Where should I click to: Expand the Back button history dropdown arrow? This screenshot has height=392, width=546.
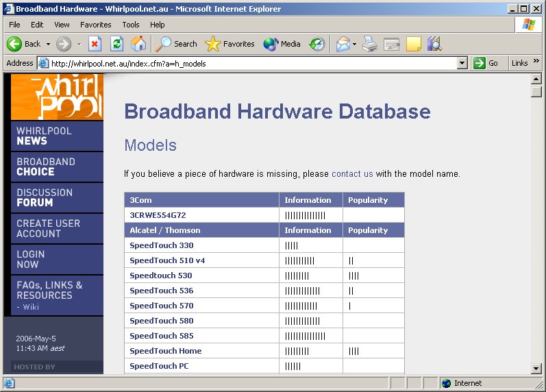point(48,44)
